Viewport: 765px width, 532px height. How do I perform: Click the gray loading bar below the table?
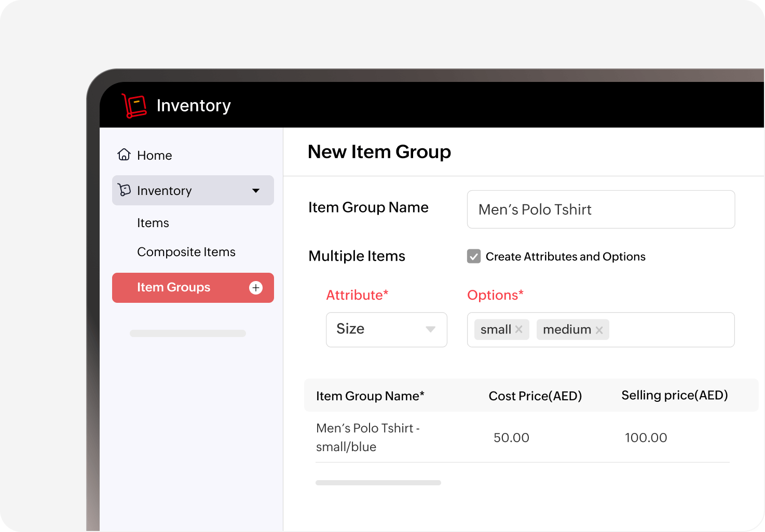pyautogui.click(x=378, y=482)
